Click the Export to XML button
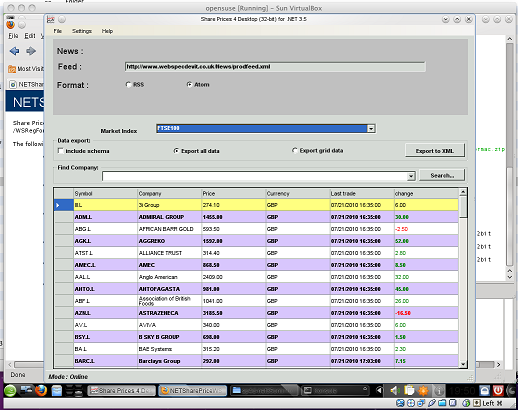Viewport: 518px width, 410px height. [434, 151]
